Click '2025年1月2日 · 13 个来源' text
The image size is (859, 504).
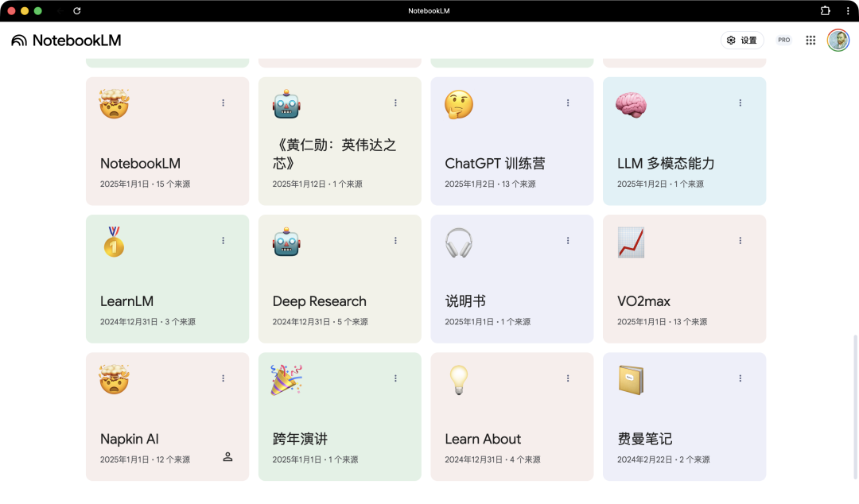pos(490,184)
